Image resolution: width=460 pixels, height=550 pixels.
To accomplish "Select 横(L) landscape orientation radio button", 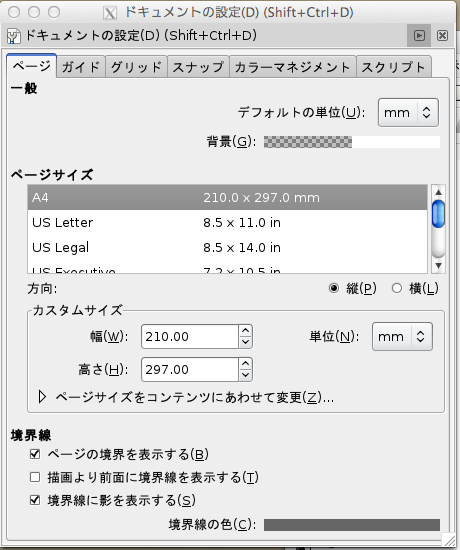I will pos(397,288).
